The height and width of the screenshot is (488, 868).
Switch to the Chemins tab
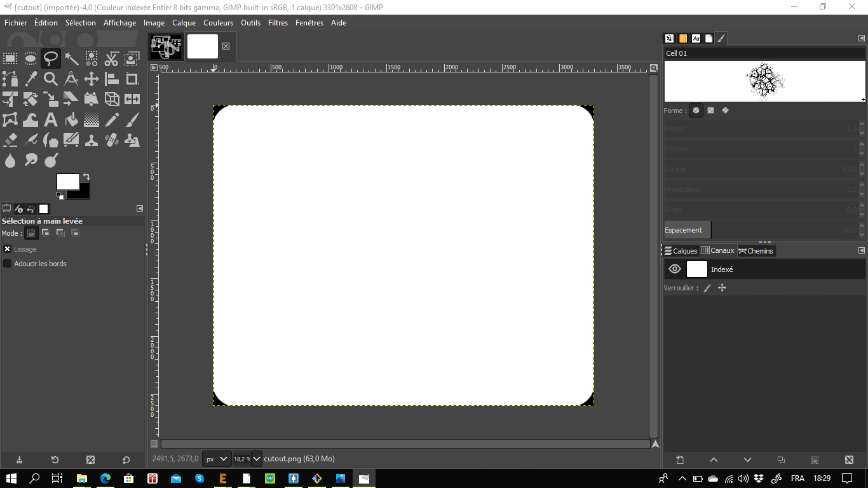coord(756,250)
